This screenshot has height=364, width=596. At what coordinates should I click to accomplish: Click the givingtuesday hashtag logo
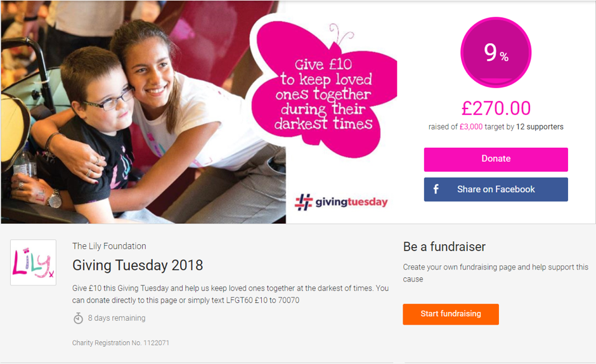tap(341, 202)
